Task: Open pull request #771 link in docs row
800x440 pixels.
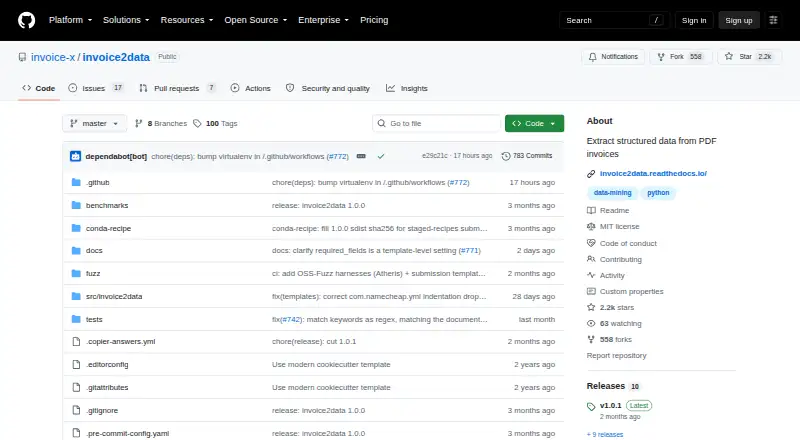Action: (x=469, y=251)
